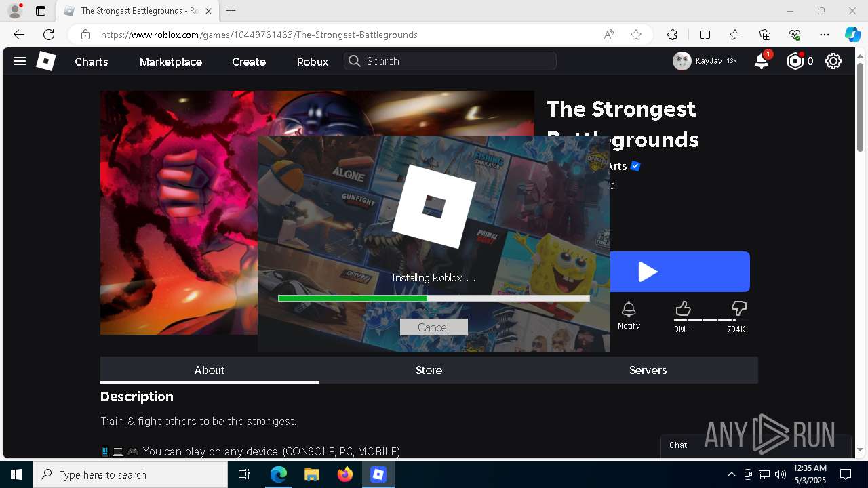Like the game with thumbs up
Image resolution: width=868 pixels, height=488 pixels.
pos(683,309)
